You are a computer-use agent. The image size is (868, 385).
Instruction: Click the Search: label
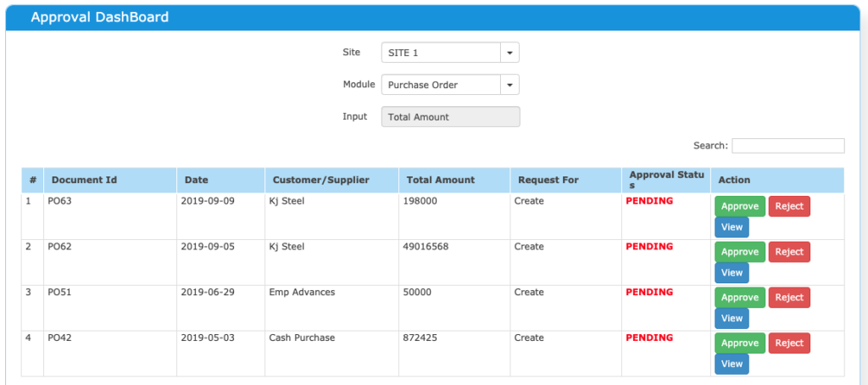(711, 146)
